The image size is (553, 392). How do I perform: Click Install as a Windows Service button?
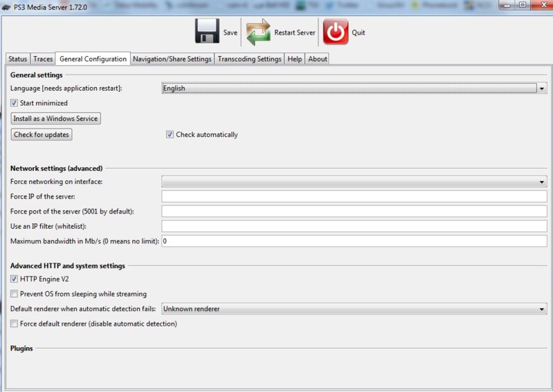click(x=56, y=118)
